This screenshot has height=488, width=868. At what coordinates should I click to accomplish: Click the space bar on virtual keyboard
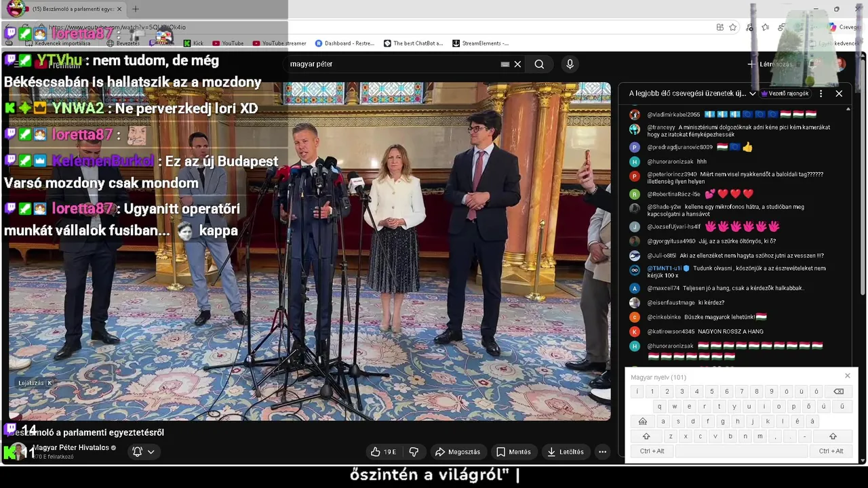(x=741, y=451)
